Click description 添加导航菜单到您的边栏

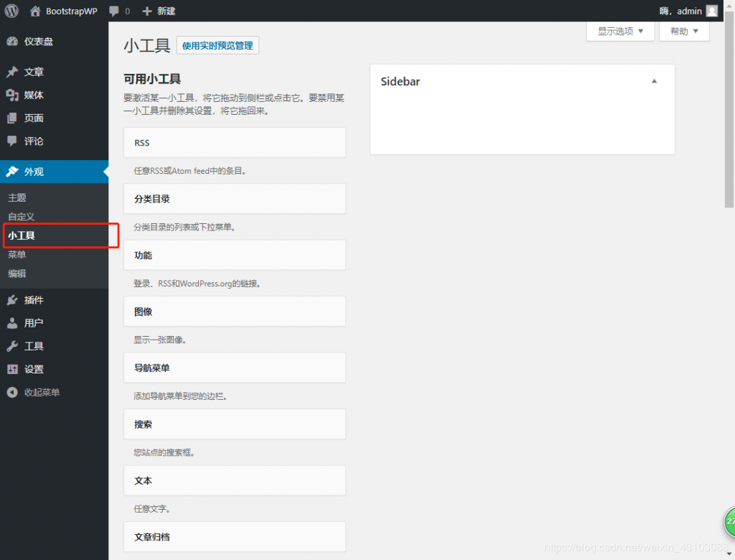(180, 396)
